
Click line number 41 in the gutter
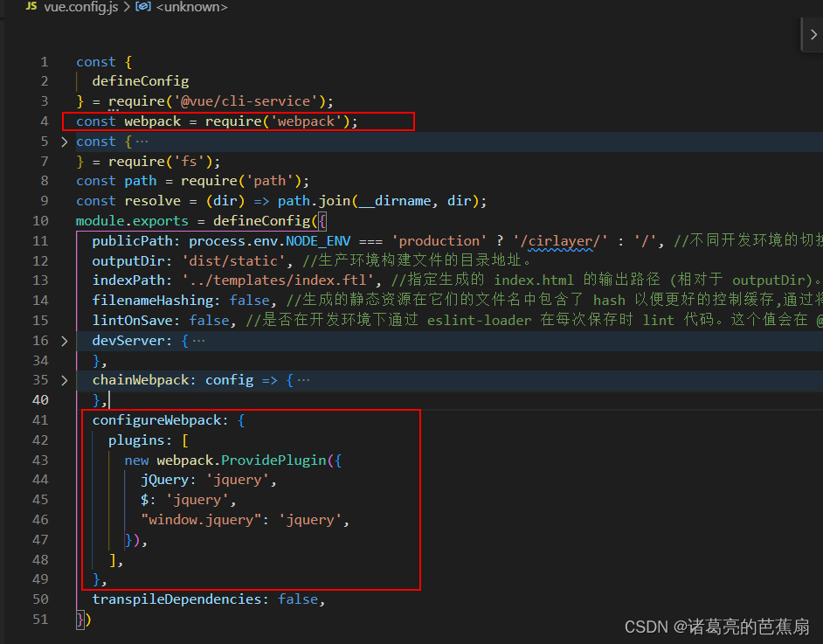40,420
